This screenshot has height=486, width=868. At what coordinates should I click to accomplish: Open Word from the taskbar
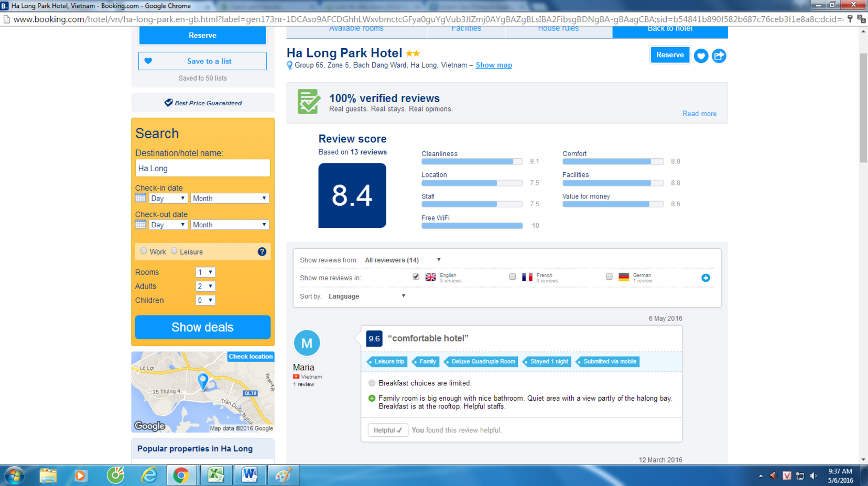249,476
